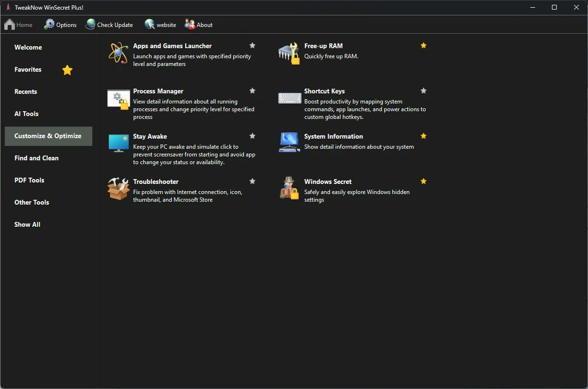
Task: Click the gold star beside Favorites
Action: [67, 70]
